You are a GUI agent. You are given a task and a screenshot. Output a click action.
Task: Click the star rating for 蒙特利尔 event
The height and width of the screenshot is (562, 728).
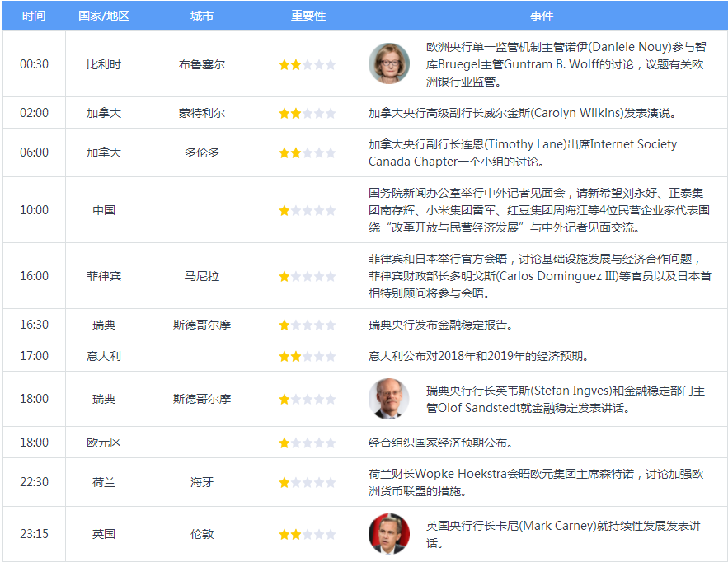pos(307,113)
